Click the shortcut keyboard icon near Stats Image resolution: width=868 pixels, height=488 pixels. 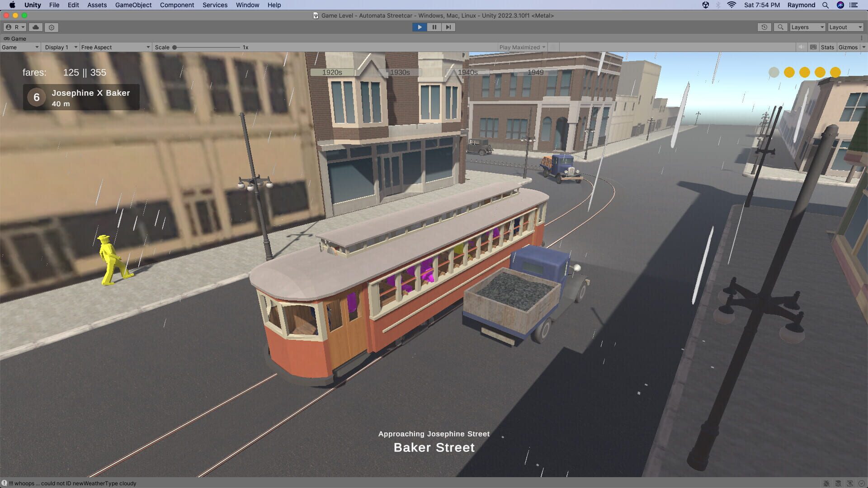tap(813, 47)
